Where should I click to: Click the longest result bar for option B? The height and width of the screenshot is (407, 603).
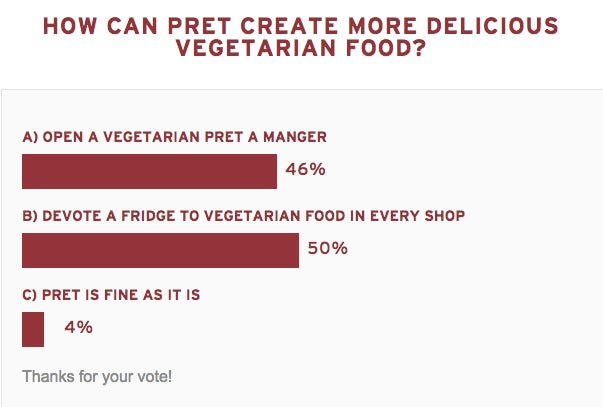pyautogui.click(x=160, y=250)
